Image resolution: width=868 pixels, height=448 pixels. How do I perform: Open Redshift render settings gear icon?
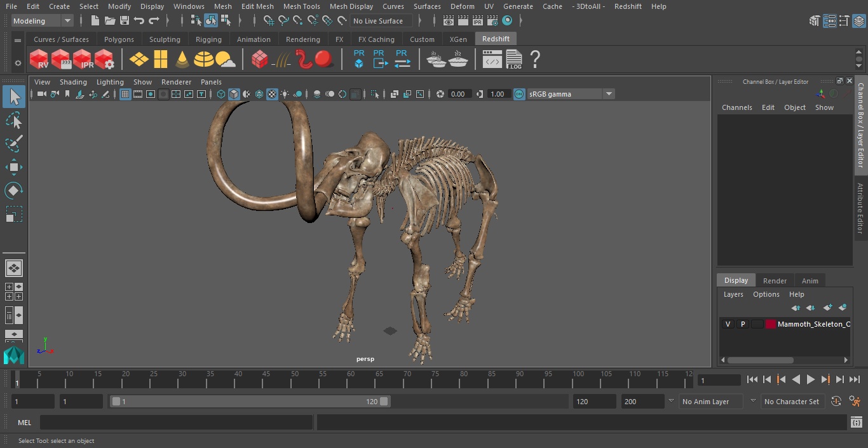[x=104, y=60]
